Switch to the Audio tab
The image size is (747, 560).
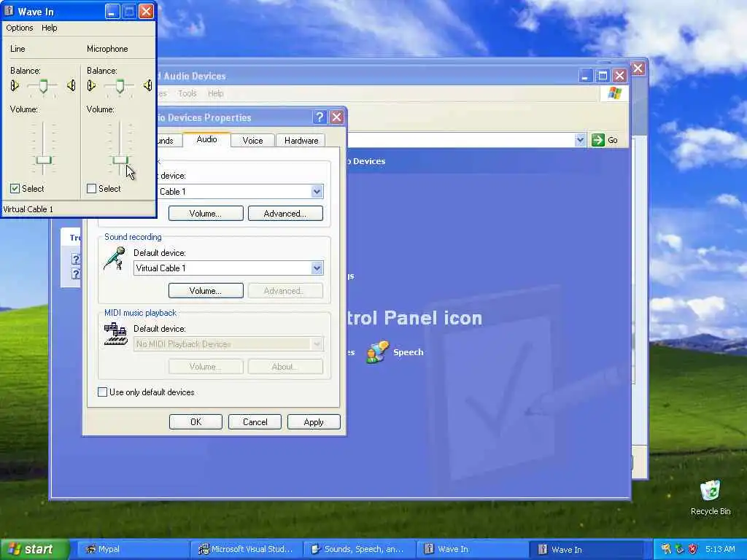click(x=206, y=139)
